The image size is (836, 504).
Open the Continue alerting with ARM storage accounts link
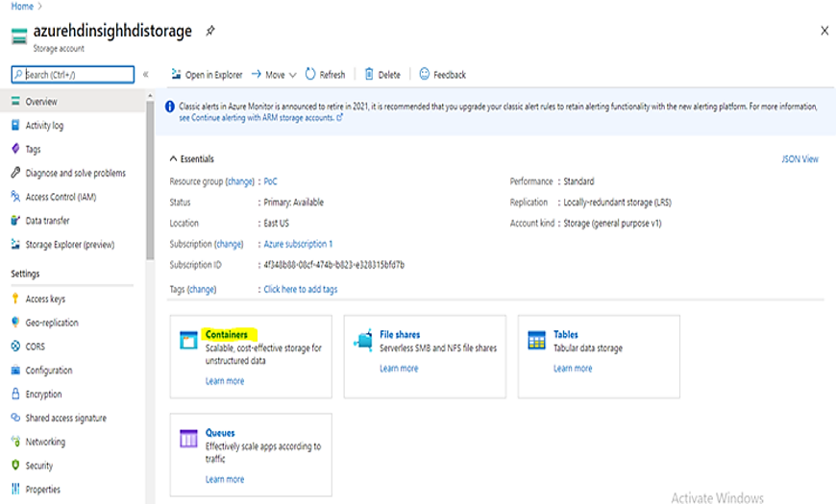[260, 118]
